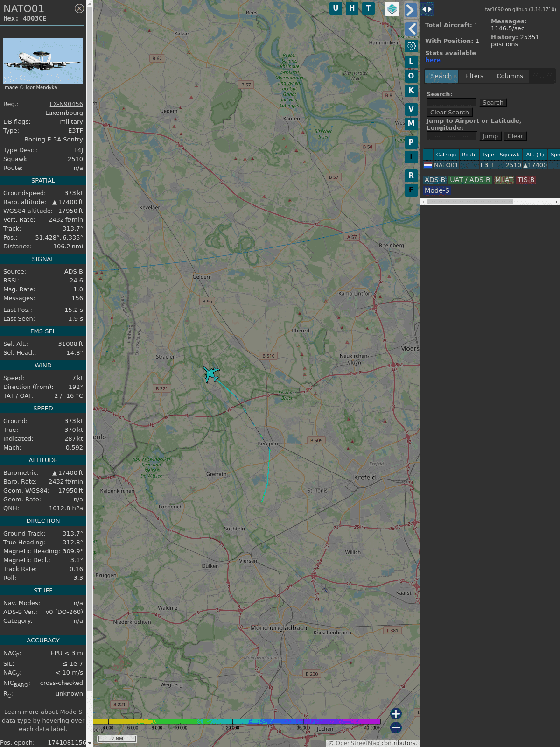Viewport: 560px width, 747px height.
Task: Open settings gear on map
Action: click(411, 46)
